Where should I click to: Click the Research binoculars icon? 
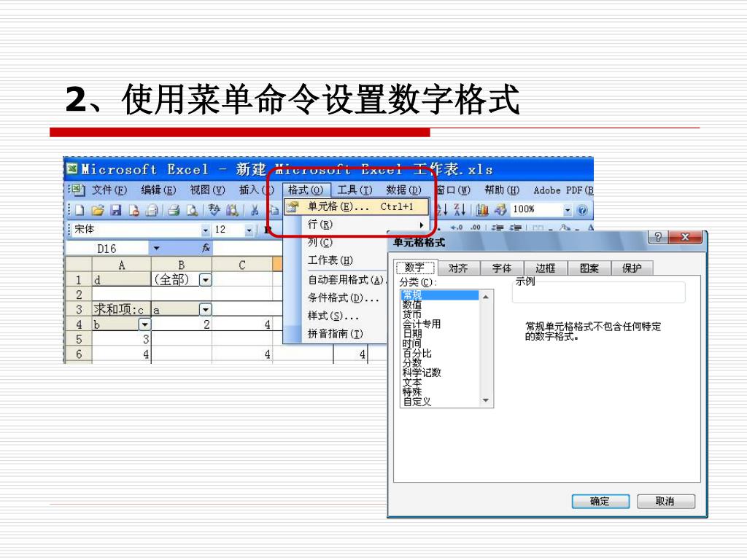tap(232, 210)
